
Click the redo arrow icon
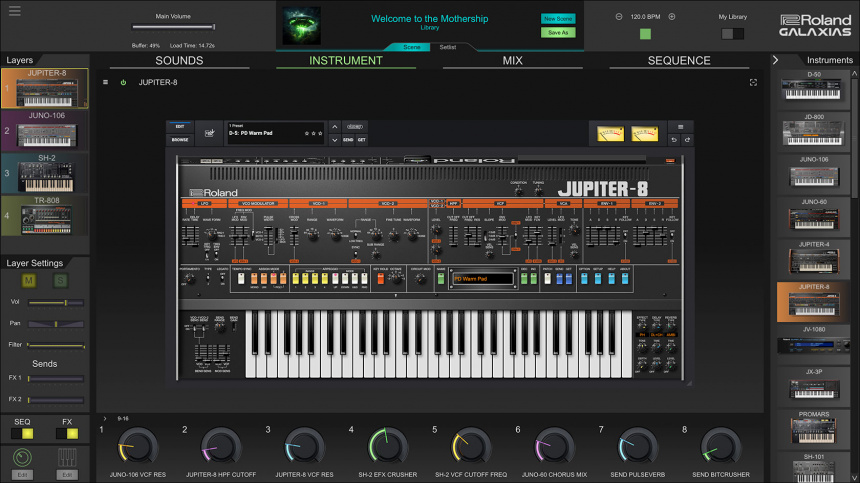pyautogui.click(x=687, y=140)
